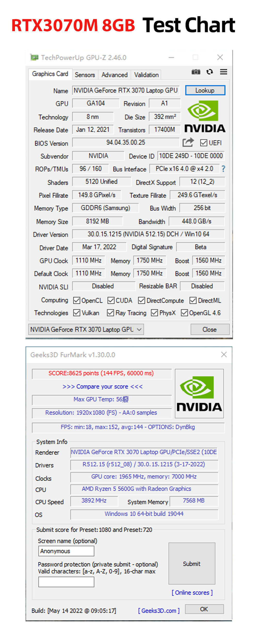Click the Driver Date Mar 17, 2022 value
258x644 pixels.
[99, 247]
